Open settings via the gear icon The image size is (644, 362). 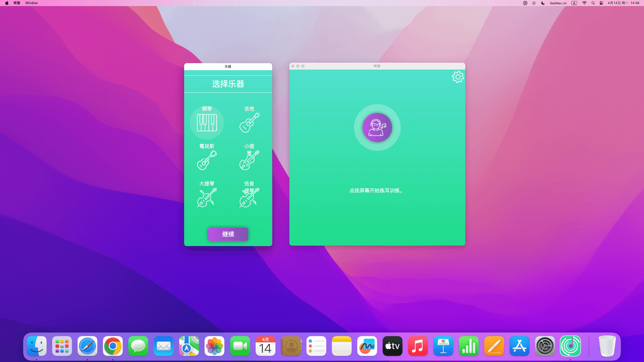point(458,77)
